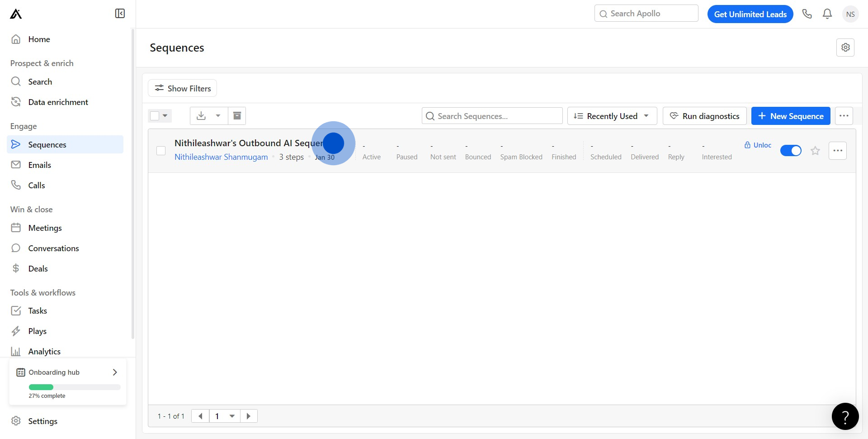
Task: Tick the select-all sequences checkbox
Action: click(155, 116)
